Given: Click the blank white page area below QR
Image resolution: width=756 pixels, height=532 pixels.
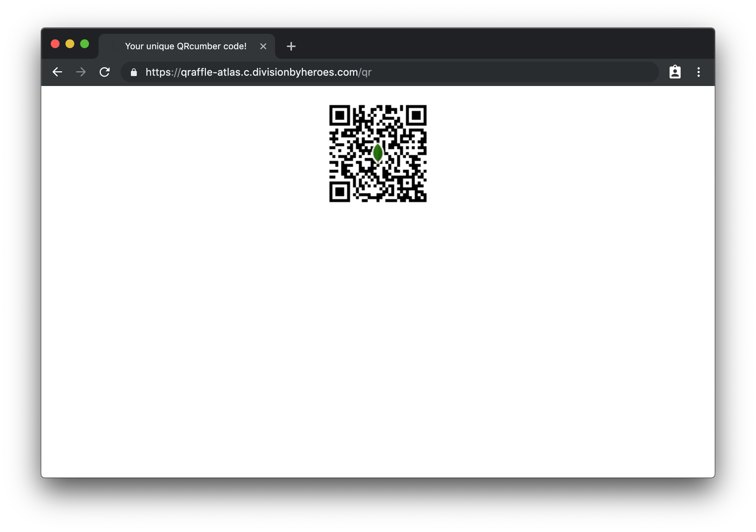Looking at the screenshot, I should pos(378,331).
